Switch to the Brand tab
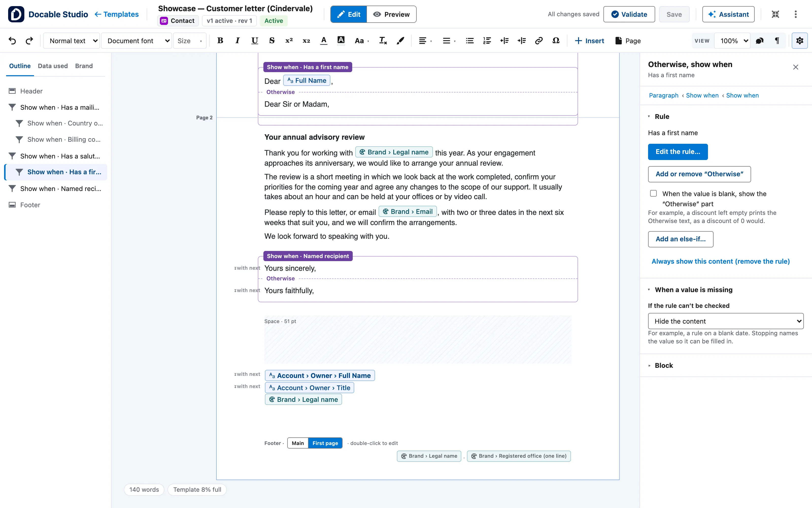Viewport: 812px width, 508px height. pos(84,66)
